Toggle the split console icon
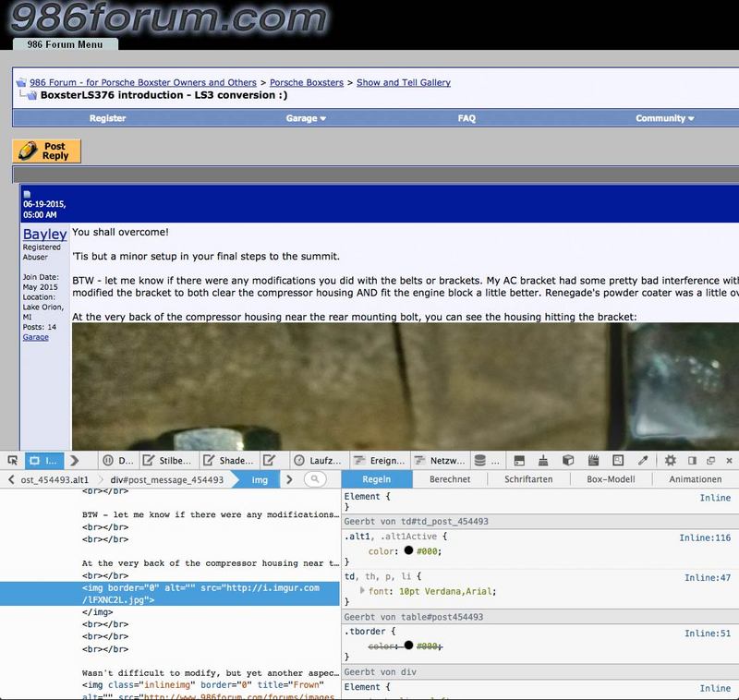This screenshot has height=700, width=739. pos(520,460)
